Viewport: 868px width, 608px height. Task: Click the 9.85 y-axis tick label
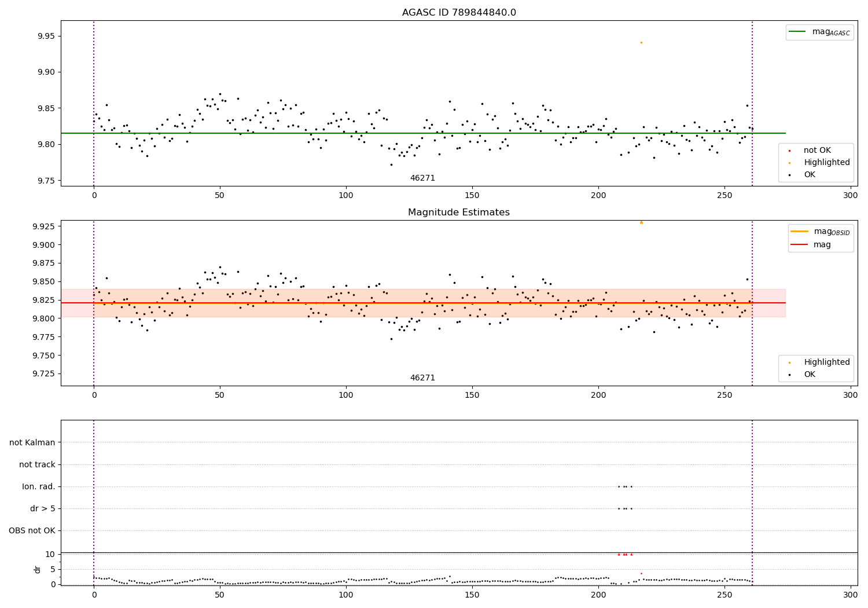click(x=46, y=109)
